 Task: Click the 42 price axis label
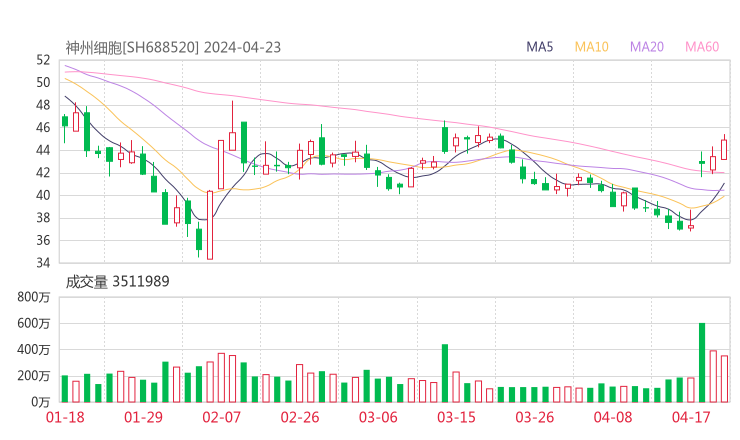coord(43,173)
